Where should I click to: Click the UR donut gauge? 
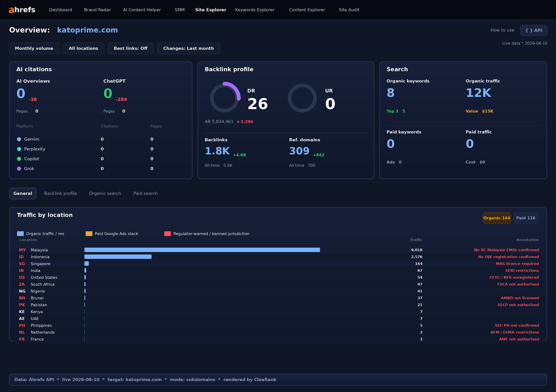[x=302, y=98]
